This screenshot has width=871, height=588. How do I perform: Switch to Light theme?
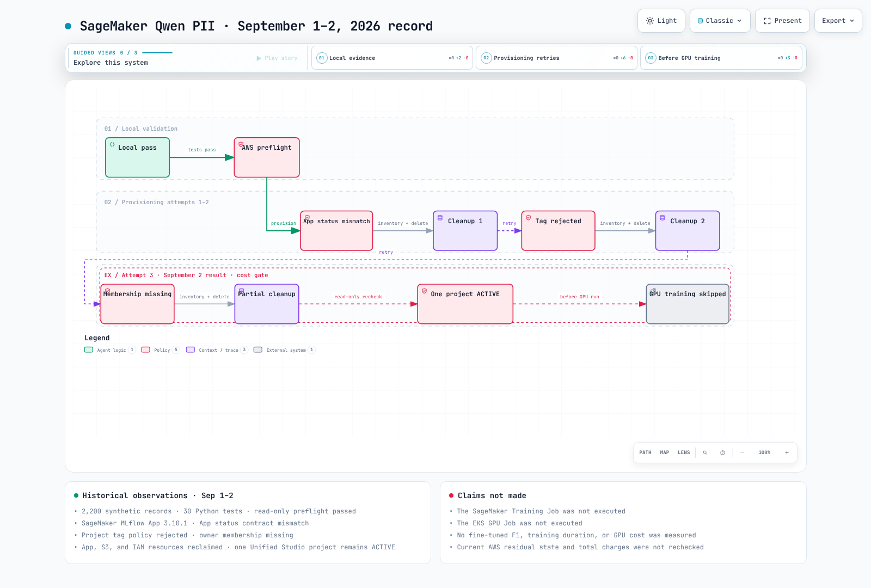661,21
